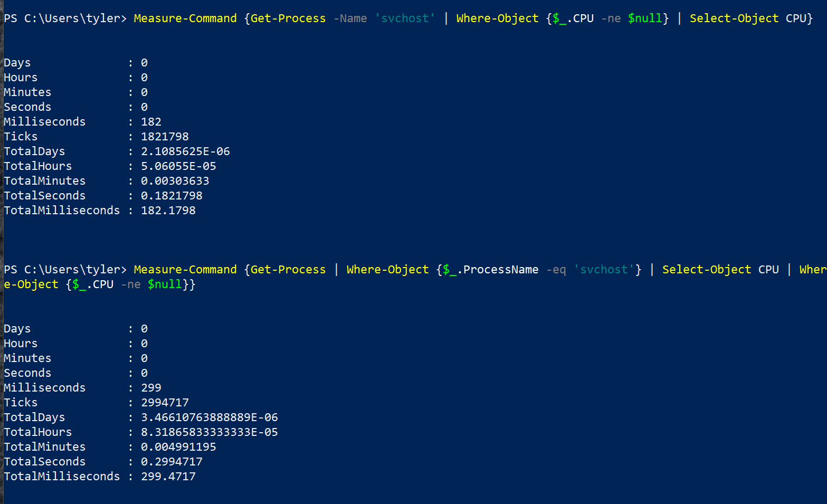Click the Milliseconds value 182
This screenshot has height=504, width=827.
tap(151, 122)
